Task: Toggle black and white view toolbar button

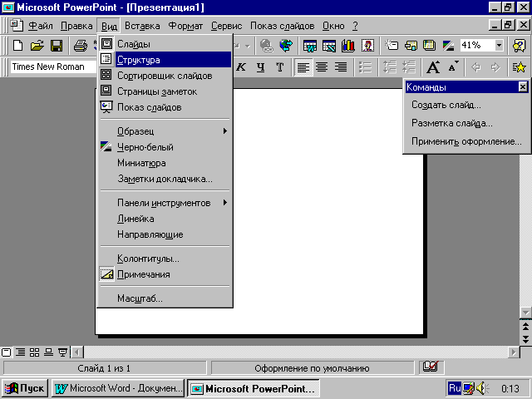Action: tap(448, 46)
